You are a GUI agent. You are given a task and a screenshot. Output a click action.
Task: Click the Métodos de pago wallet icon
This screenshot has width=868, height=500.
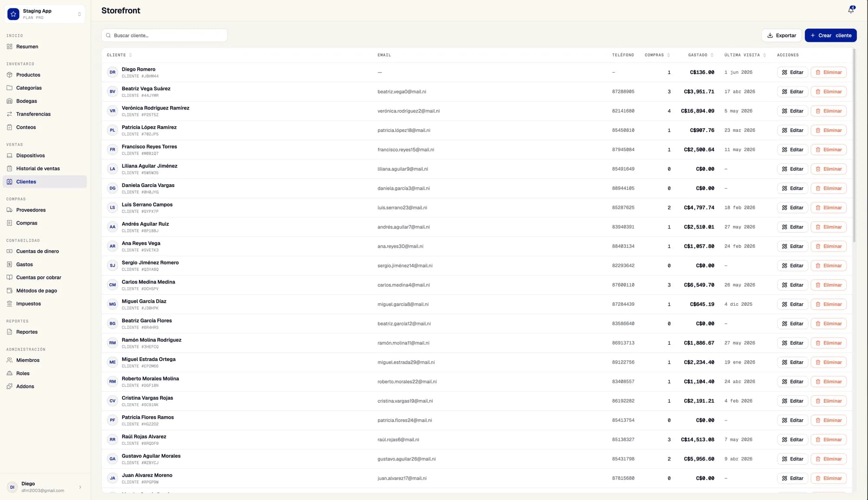[x=10, y=291]
